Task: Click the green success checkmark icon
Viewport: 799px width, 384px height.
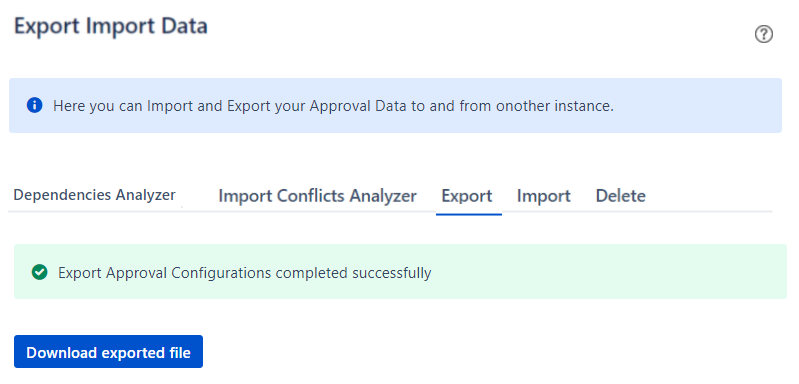Action: (39, 272)
